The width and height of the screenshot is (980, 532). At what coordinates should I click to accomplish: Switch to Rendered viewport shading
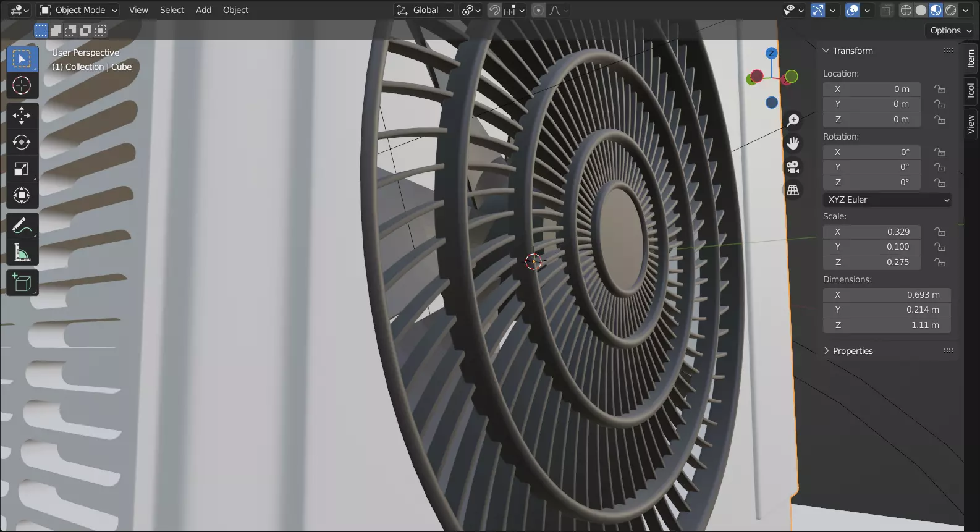(x=950, y=10)
